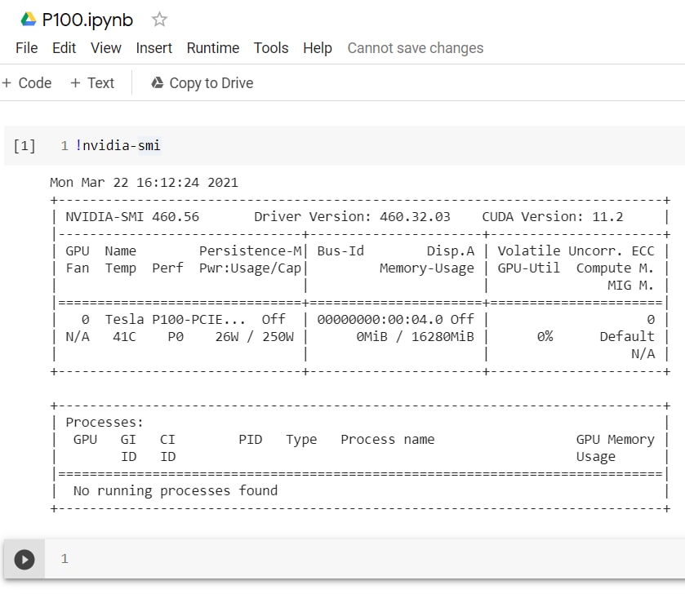Click 'Default' compute mode value
Viewport: 685px width, 616px height.
point(627,337)
